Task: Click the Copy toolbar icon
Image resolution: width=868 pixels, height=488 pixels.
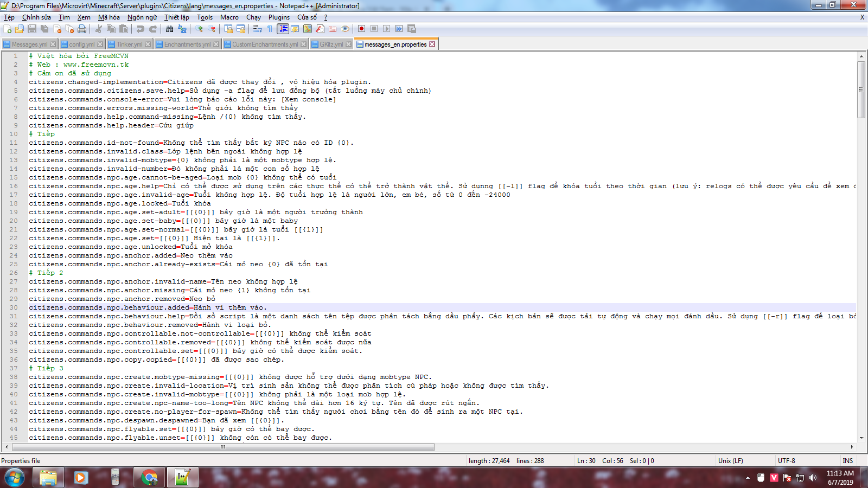Action: tap(111, 29)
